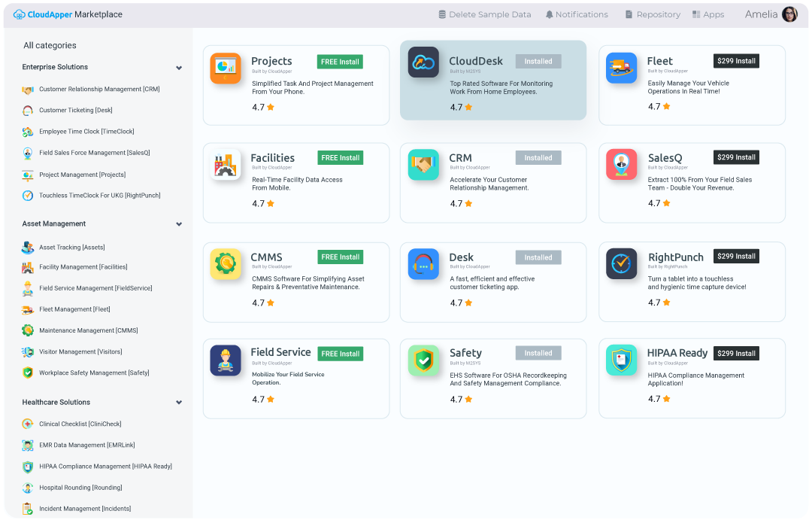Click Customer Relationship Management sidebar icon

click(28, 90)
